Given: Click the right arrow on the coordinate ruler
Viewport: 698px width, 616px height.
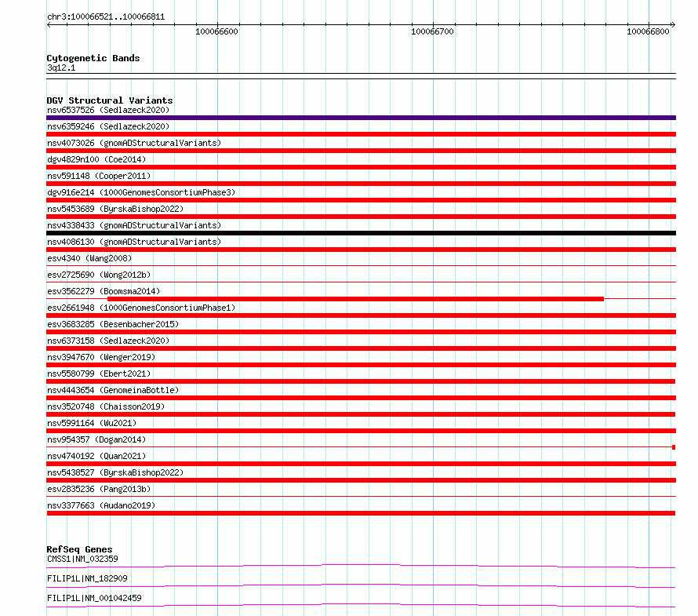Looking at the screenshot, I should pyautogui.click(x=673, y=25).
